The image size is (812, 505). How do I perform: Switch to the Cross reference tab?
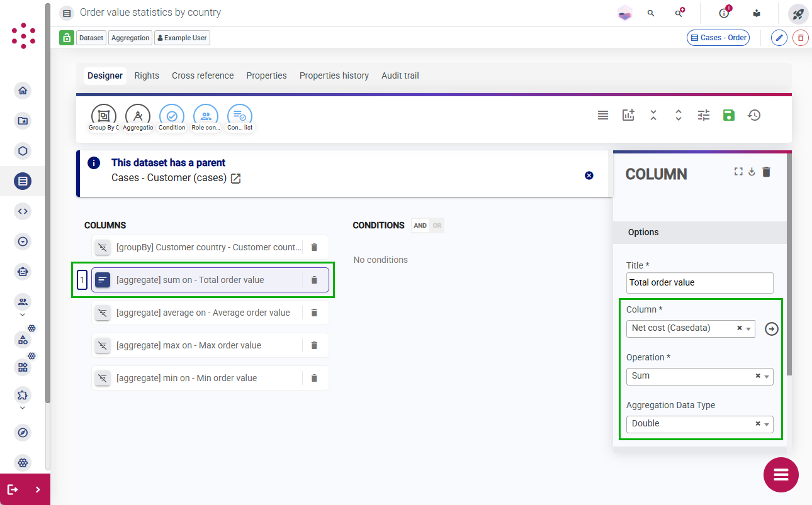pos(203,75)
